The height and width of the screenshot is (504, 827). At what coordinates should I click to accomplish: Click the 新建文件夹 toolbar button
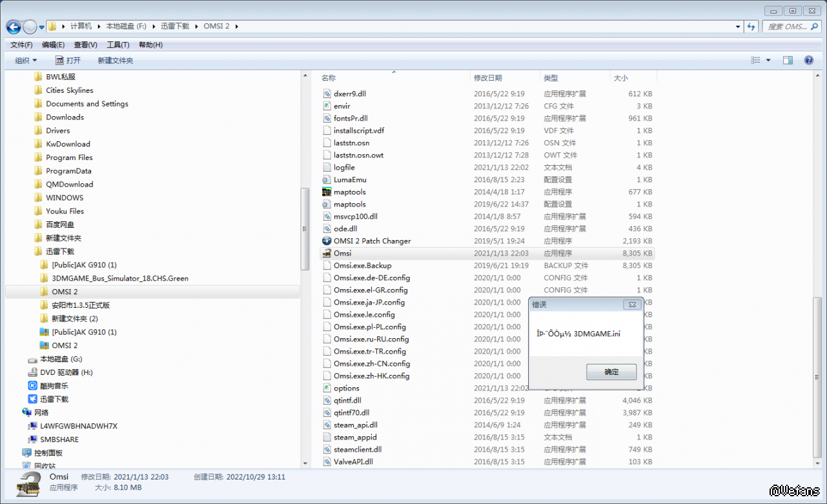tap(116, 60)
